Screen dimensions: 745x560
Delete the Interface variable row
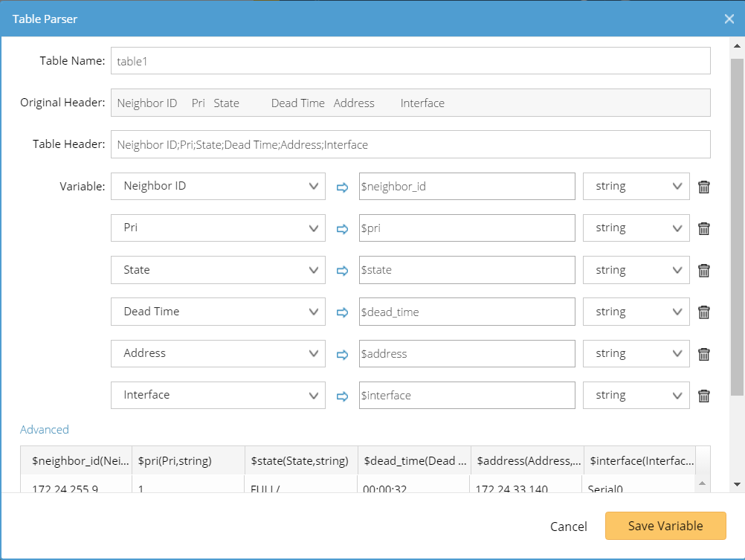[703, 395]
